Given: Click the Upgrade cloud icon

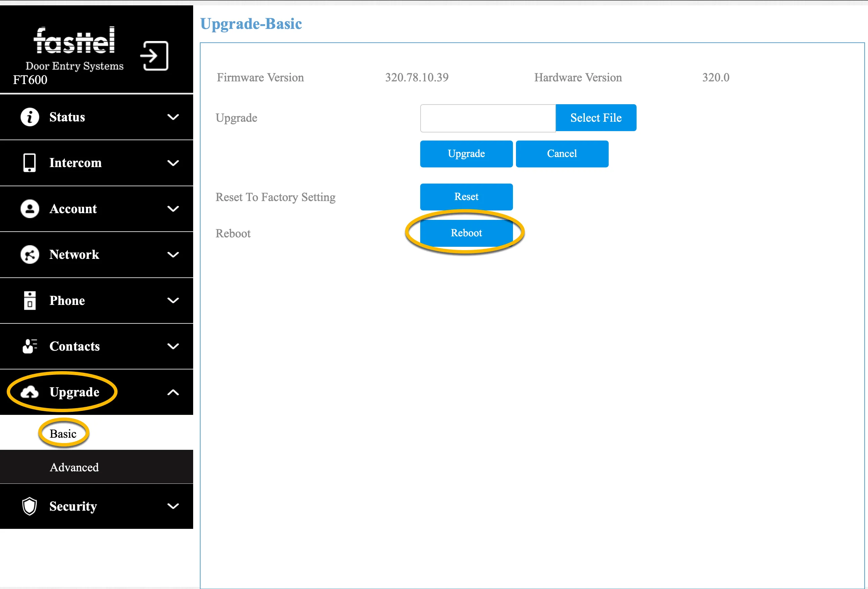Looking at the screenshot, I should (x=30, y=392).
